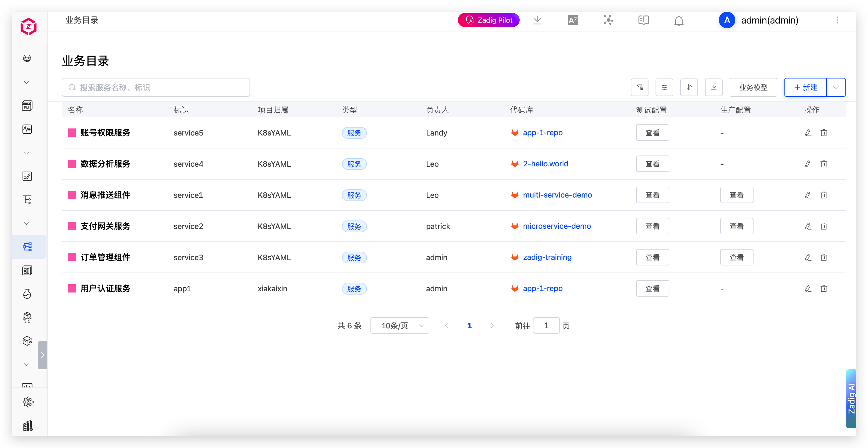
Task: Open the 10条/页 page size dropdown
Action: point(400,325)
